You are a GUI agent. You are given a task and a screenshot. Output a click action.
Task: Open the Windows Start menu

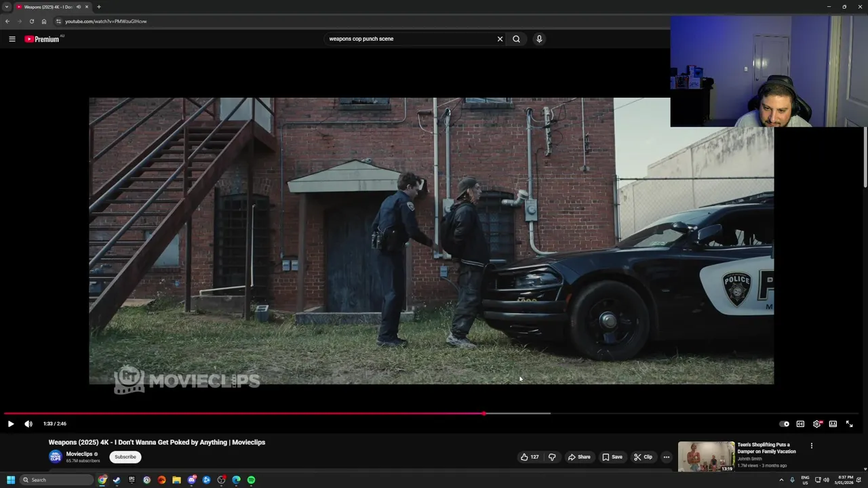[x=11, y=480]
